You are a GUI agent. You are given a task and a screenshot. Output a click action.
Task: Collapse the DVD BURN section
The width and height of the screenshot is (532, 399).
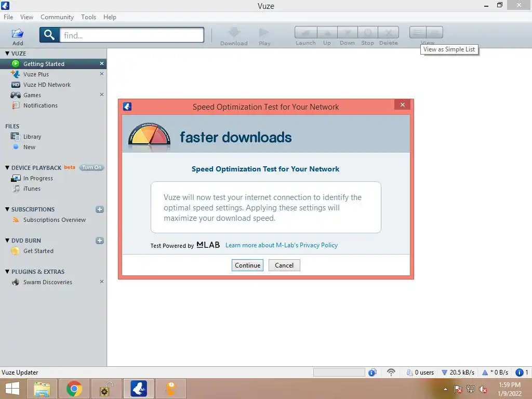[7, 241]
